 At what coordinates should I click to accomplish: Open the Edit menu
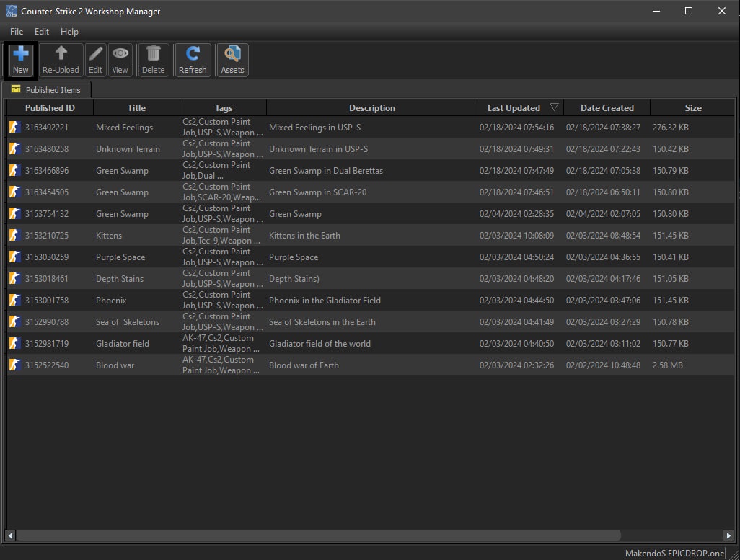tap(42, 32)
